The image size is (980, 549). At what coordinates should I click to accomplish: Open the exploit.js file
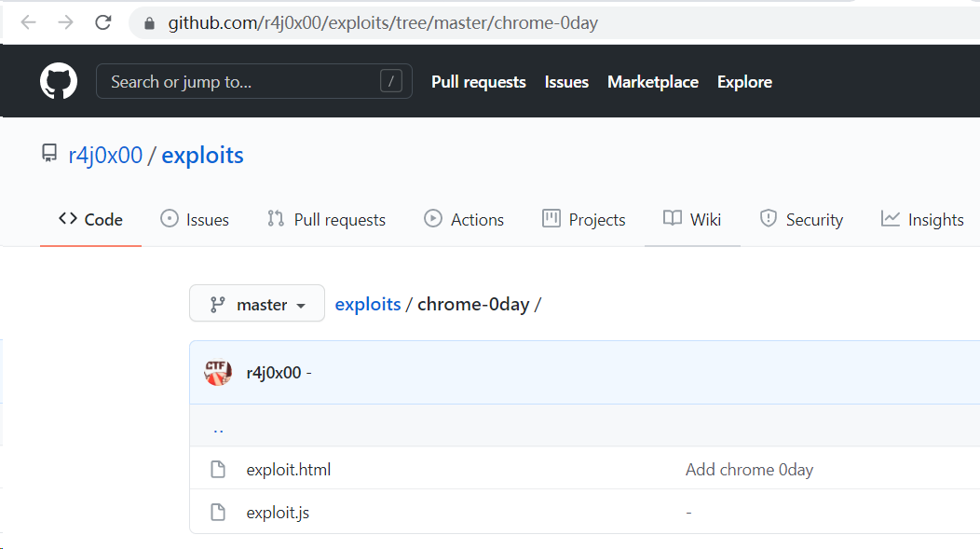tap(279, 513)
